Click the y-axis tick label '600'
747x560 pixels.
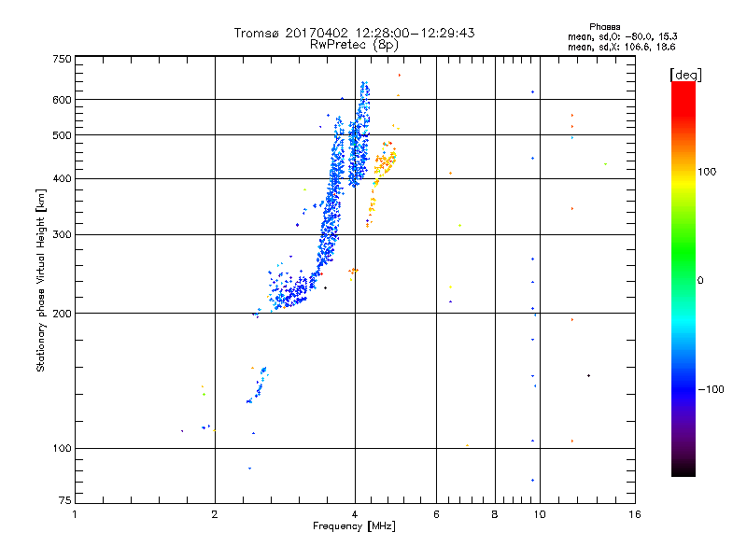click(x=62, y=100)
